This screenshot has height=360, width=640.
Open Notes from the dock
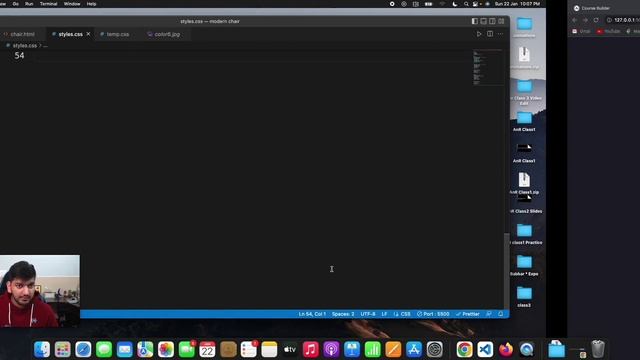pyautogui.click(x=269, y=349)
